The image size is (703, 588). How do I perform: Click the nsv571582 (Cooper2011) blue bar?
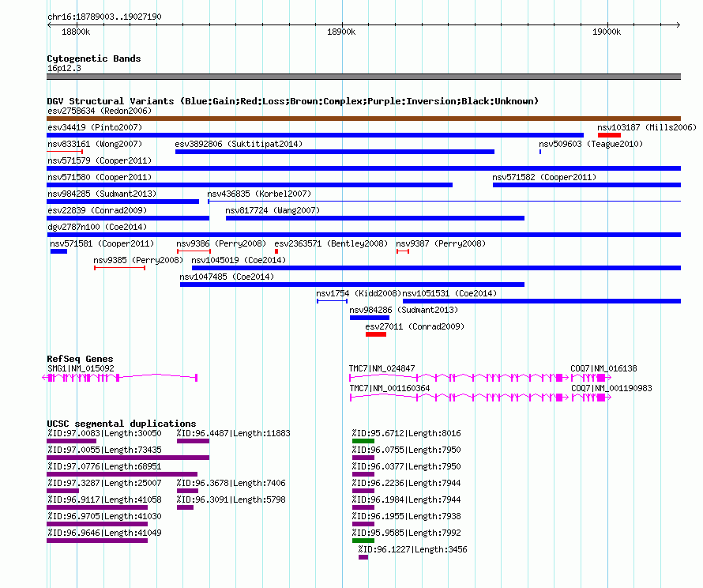click(587, 185)
